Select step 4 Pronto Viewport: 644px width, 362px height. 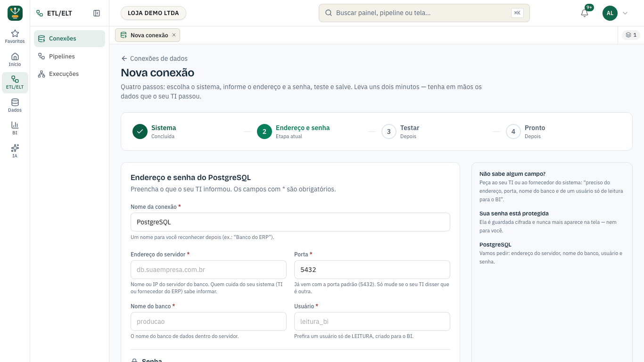[x=526, y=132]
